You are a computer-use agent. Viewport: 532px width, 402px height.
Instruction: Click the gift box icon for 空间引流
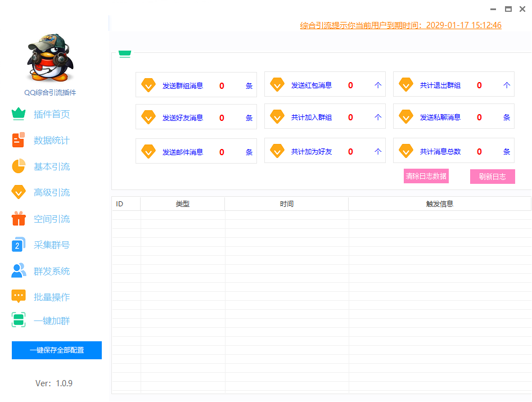(x=19, y=218)
